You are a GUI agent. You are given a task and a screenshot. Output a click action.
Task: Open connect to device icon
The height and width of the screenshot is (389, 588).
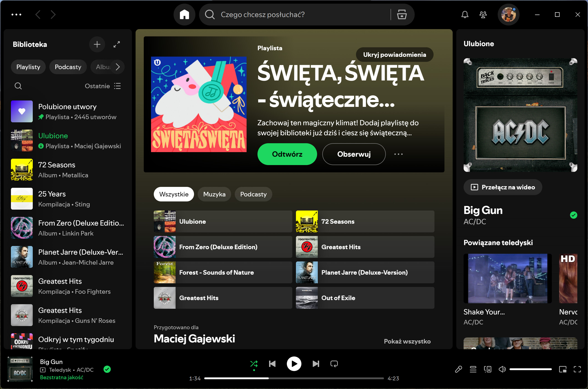487,369
